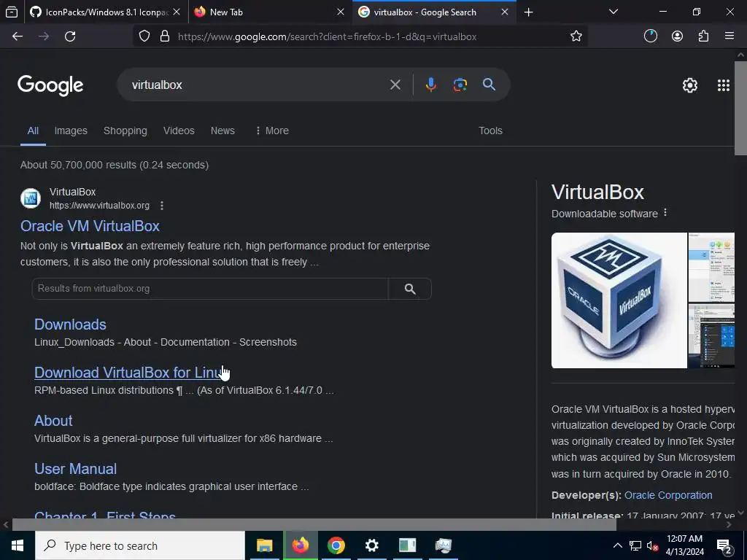747x560 pixels.
Task: Click the vertical page scrollbar thumb
Action: coord(740,108)
